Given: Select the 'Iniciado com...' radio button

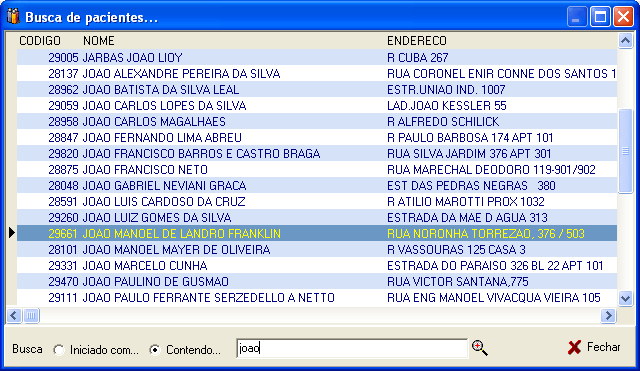Looking at the screenshot, I should tap(59, 350).
